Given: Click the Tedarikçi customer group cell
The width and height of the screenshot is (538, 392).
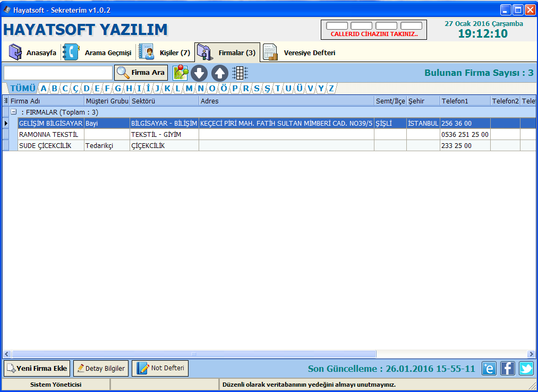Looking at the screenshot, I should click(107, 146).
